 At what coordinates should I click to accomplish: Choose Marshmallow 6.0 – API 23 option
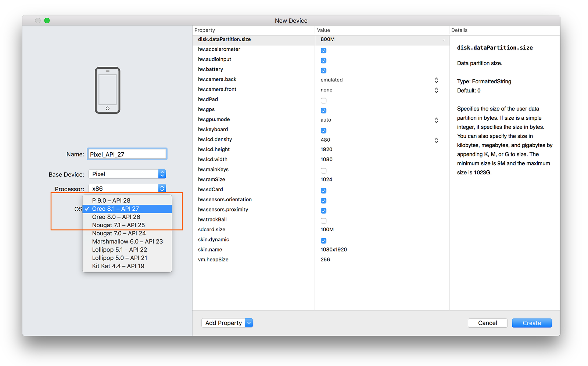(x=127, y=242)
